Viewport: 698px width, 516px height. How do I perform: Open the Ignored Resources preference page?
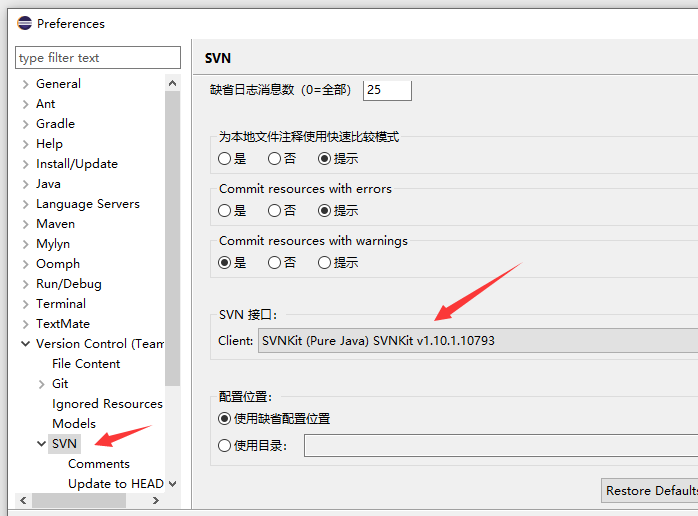(107, 404)
